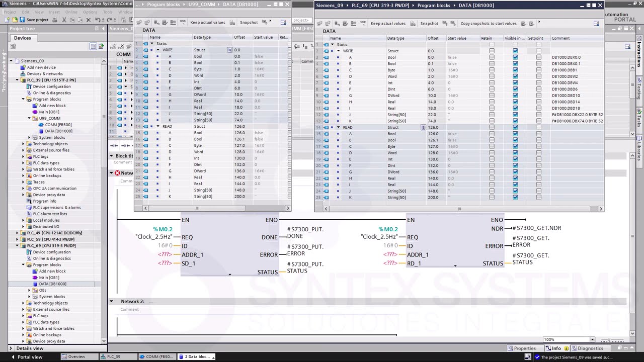Click the Cut scissors icon in the main toolbar
This screenshot has width=644, height=362.
pyautogui.click(x=64, y=20)
